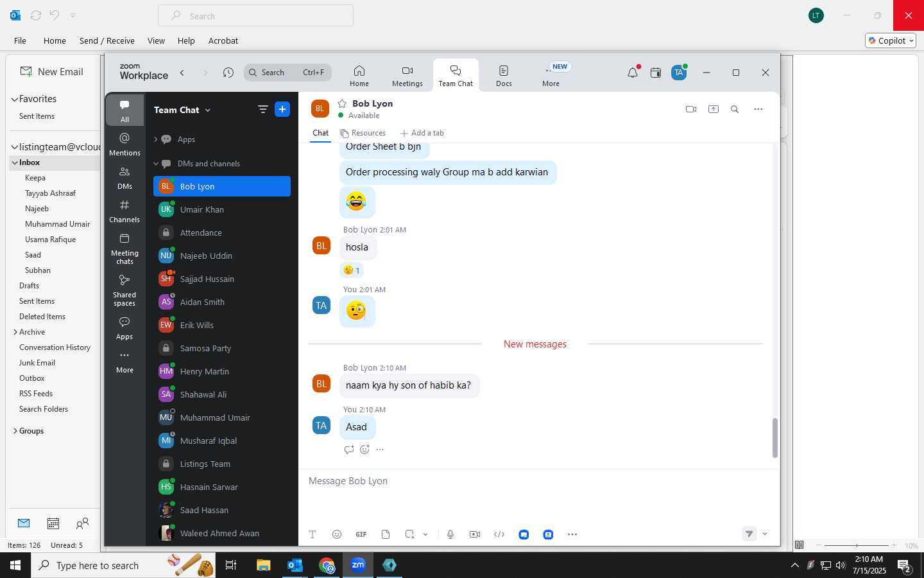Open the chat header more options menu
The image size is (924, 578).
click(x=758, y=109)
